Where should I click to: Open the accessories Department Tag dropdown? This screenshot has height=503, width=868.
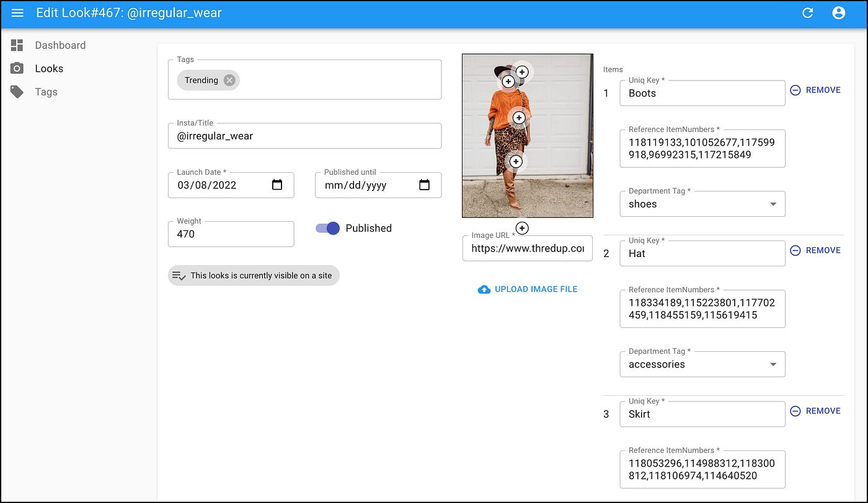pyautogui.click(x=702, y=364)
